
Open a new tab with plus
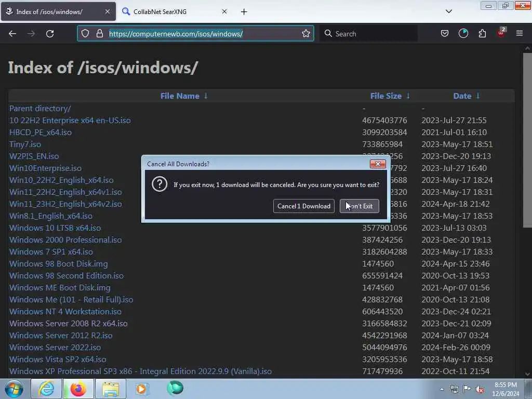[x=244, y=12]
